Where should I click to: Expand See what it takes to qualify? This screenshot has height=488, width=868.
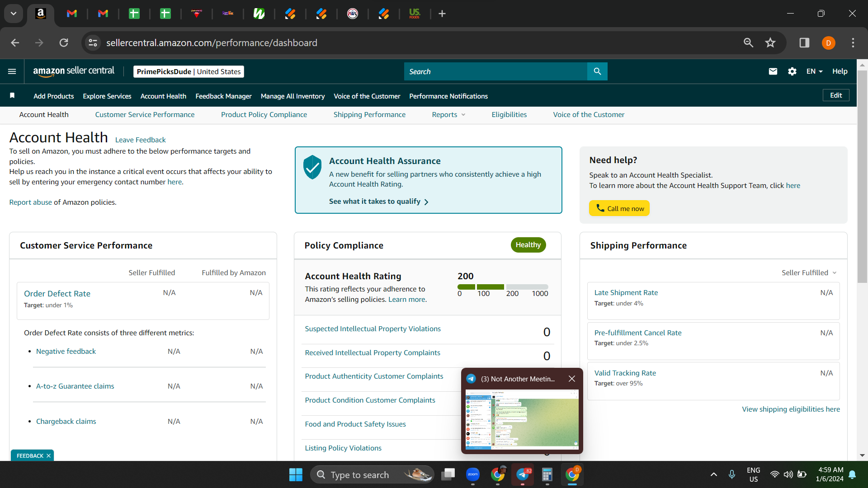379,202
